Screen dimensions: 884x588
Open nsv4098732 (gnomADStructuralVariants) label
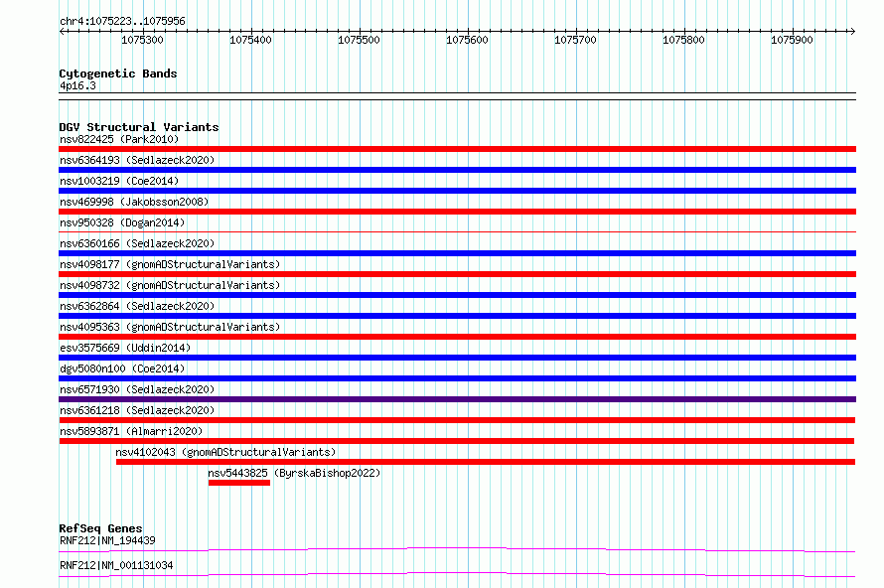pyautogui.click(x=170, y=285)
